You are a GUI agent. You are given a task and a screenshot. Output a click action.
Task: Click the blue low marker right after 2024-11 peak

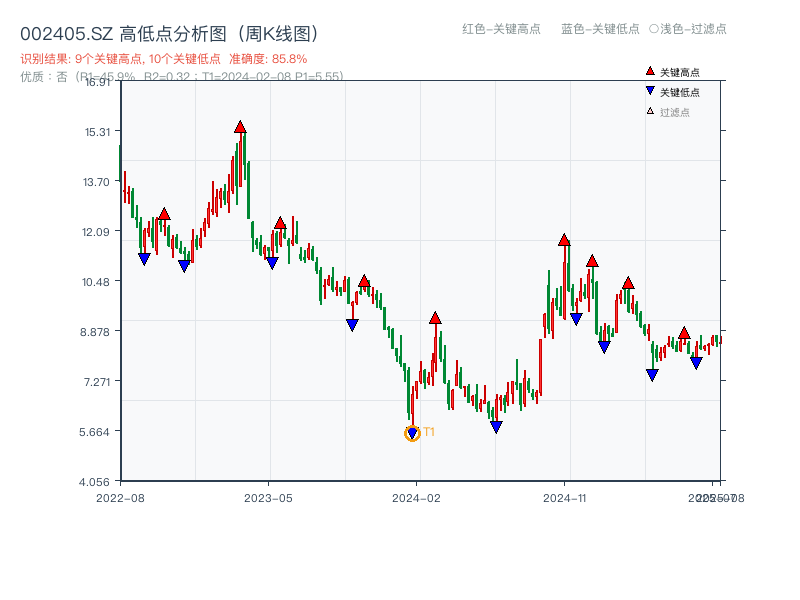576,319
